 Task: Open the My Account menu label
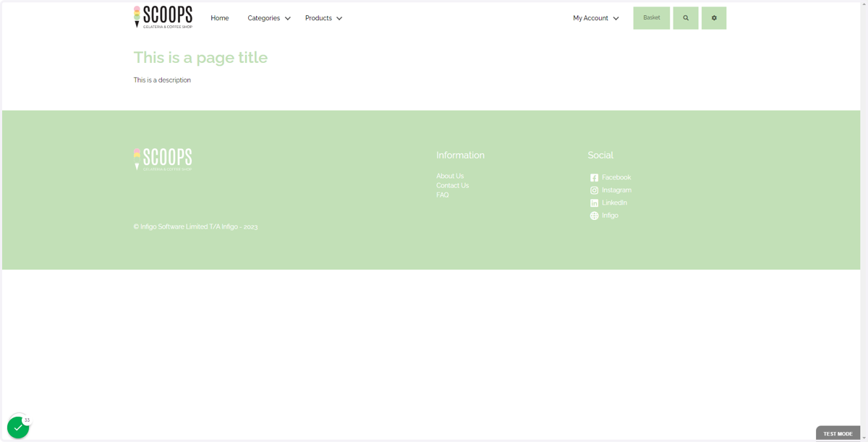pos(591,18)
